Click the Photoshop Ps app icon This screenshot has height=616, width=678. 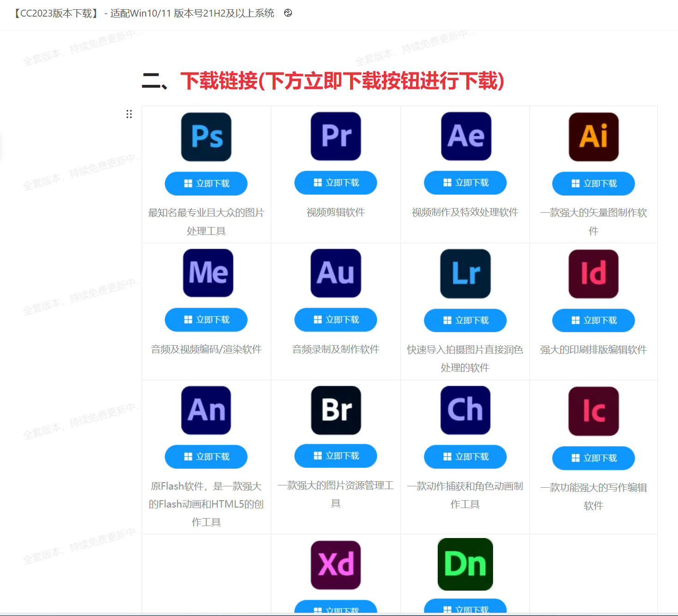click(206, 137)
